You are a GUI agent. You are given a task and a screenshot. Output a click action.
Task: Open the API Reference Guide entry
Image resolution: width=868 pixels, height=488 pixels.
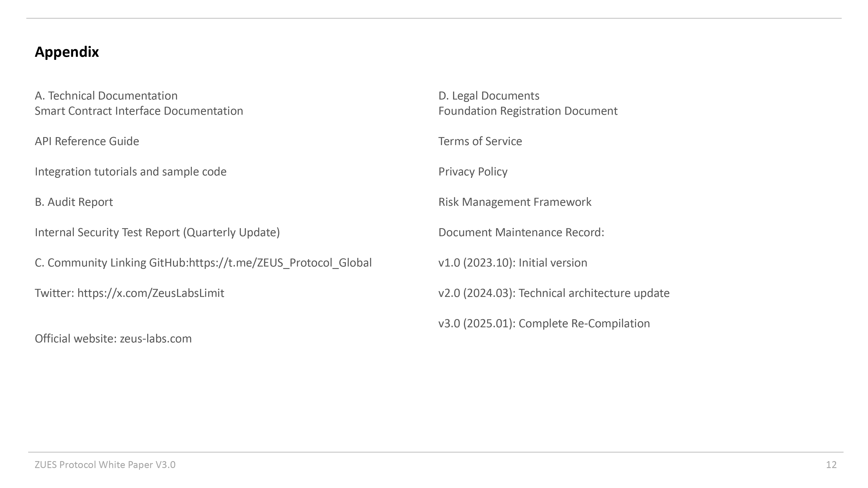pyautogui.click(x=87, y=141)
